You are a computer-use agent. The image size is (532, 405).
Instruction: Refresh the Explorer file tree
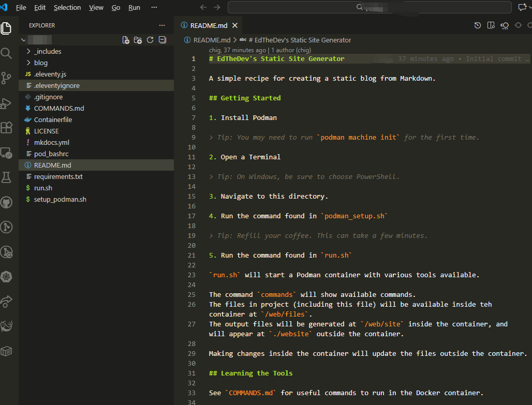pos(150,40)
